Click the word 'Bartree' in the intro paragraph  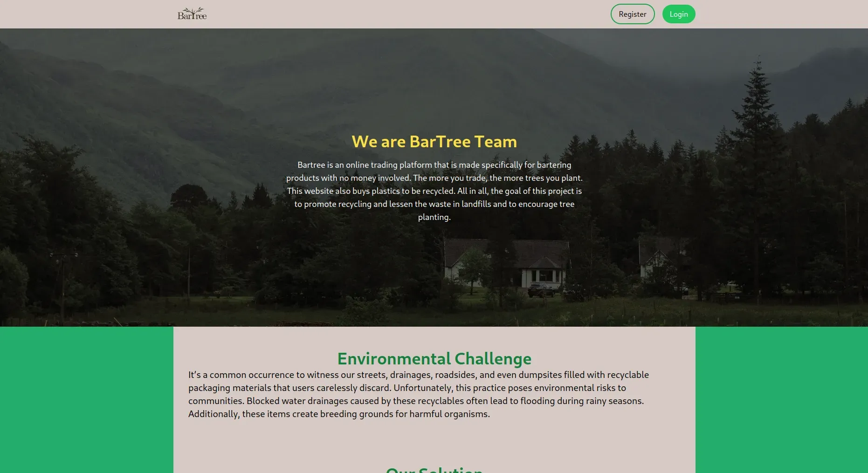[310, 165]
